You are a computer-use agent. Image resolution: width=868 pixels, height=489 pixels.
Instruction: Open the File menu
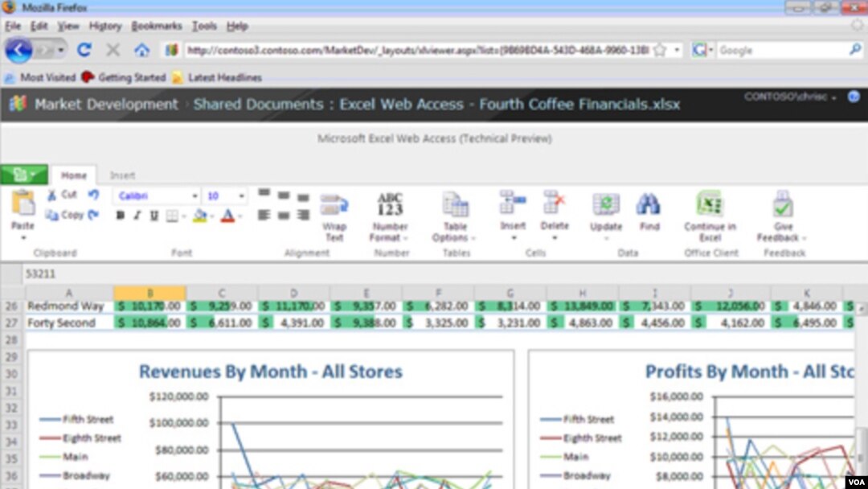pyautogui.click(x=13, y=26)
